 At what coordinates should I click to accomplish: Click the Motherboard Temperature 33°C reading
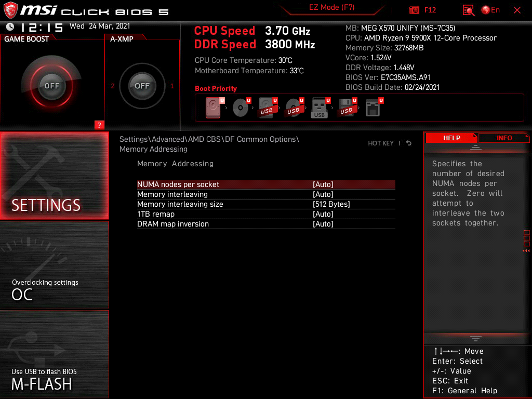point(249,71)
